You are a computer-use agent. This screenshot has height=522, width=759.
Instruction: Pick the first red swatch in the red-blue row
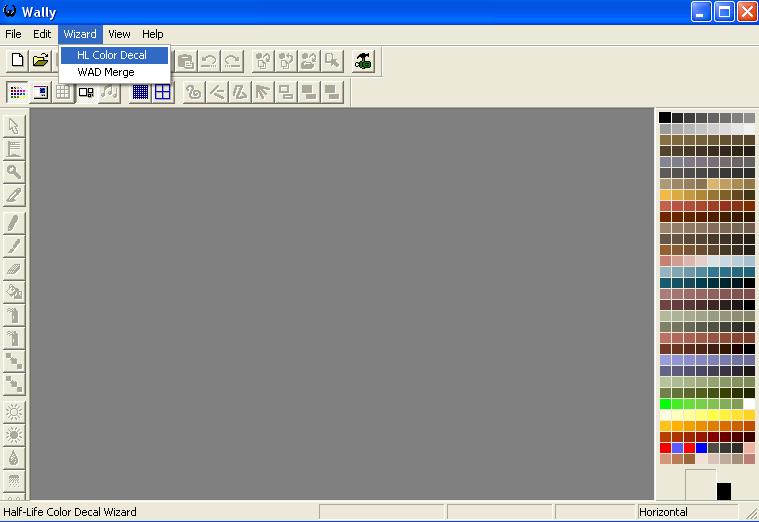pyautogui.click(x=665, y=447)
